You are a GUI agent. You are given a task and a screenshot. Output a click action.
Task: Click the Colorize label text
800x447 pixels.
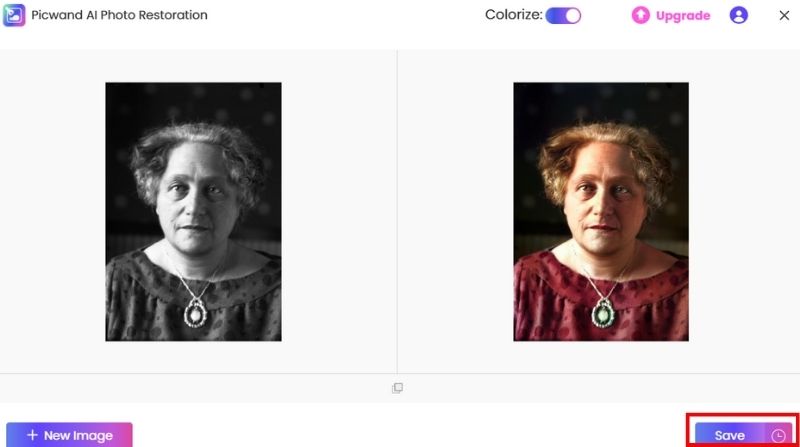(x=514, y=15)
